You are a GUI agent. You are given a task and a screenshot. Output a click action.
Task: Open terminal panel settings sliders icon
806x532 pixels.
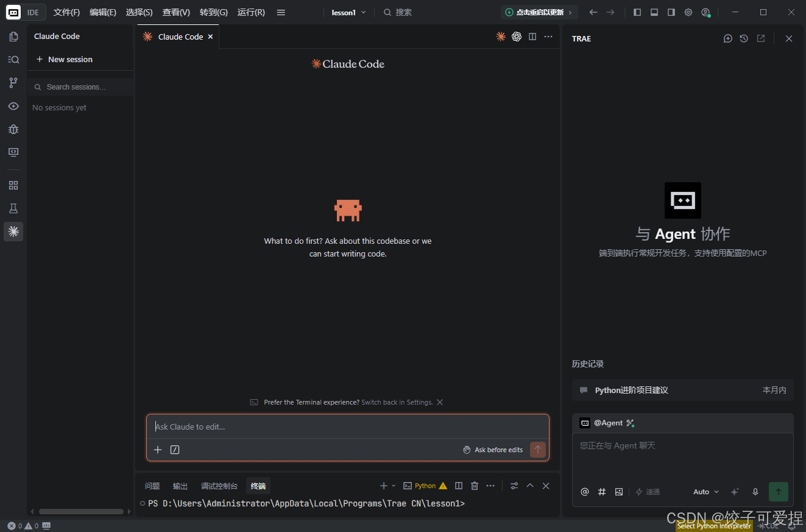[514, 486]
